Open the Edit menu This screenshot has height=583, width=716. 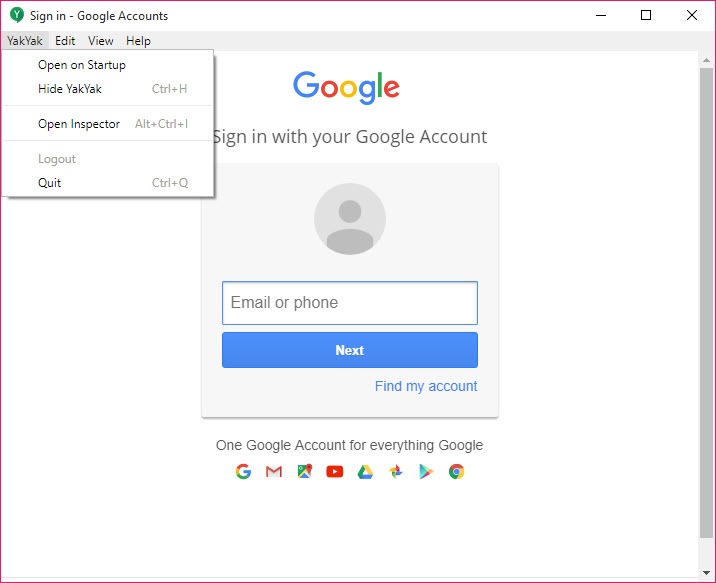point(65,41)
